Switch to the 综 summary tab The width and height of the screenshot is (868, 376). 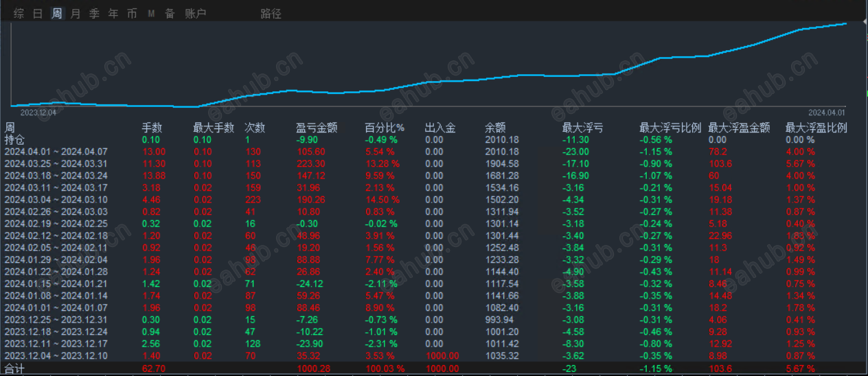(x=19, y=13)
